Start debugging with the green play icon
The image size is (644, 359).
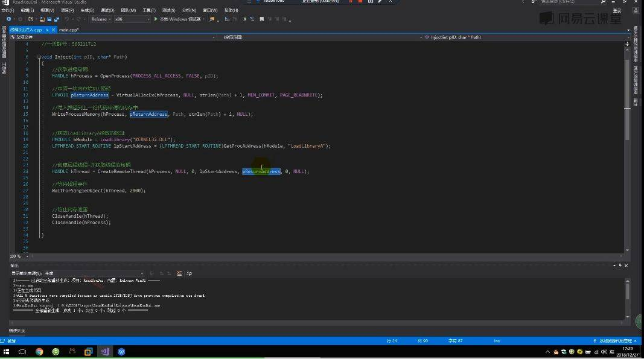[156, 19]
